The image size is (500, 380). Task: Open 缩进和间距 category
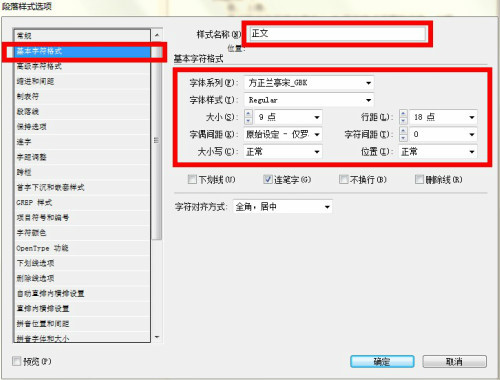point(82,81)
